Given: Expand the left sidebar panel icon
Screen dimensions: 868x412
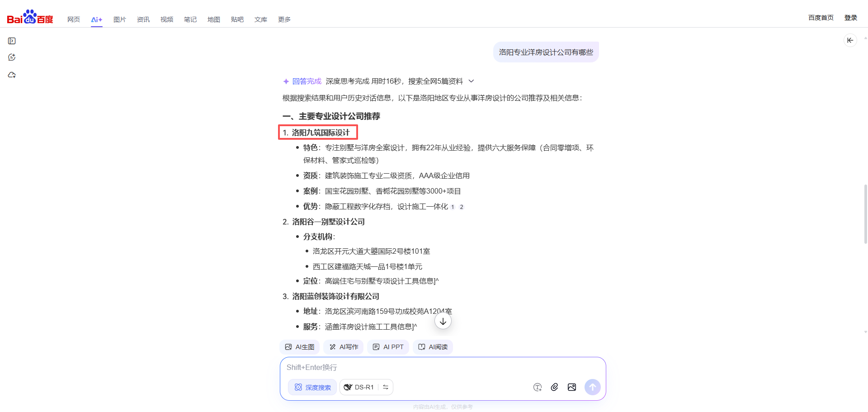Looking at the screenshot, I should pyautogui.click(x=12, y=41).
